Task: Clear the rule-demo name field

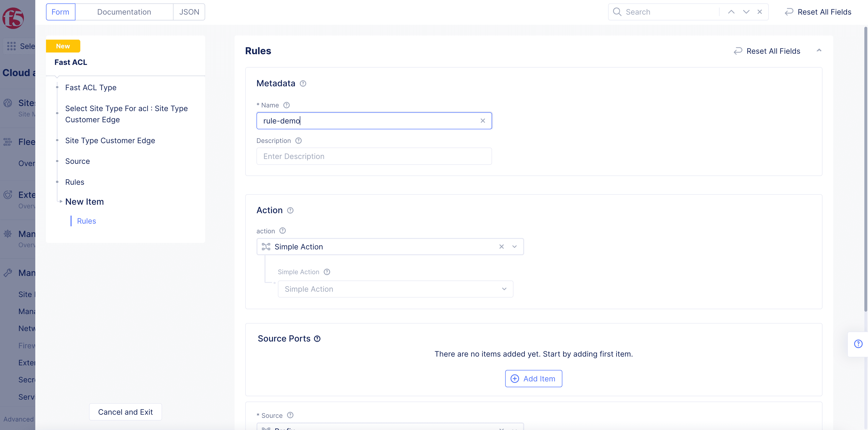Action: click(483, 121)
